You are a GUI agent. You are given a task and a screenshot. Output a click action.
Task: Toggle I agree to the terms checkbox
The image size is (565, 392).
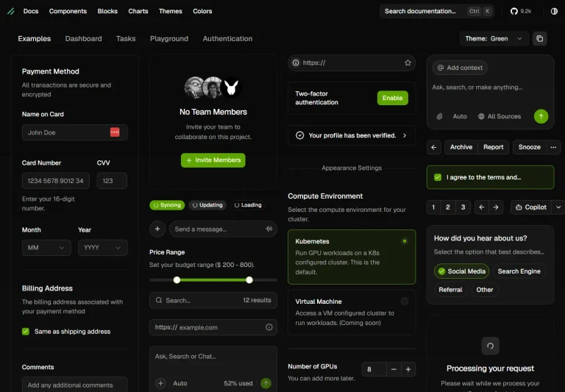(438, 177)
